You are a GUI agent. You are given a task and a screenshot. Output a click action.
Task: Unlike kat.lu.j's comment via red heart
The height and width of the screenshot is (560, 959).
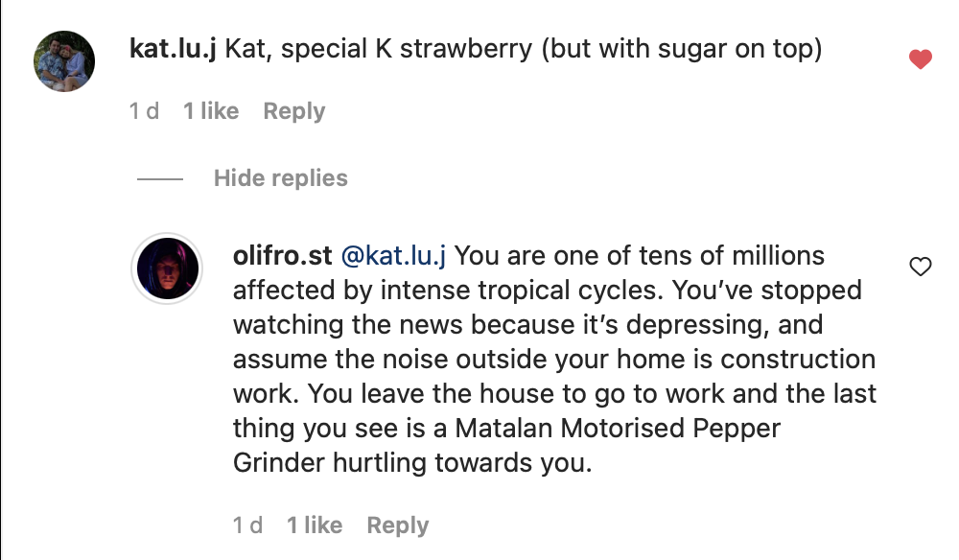[x=920, y=59]
